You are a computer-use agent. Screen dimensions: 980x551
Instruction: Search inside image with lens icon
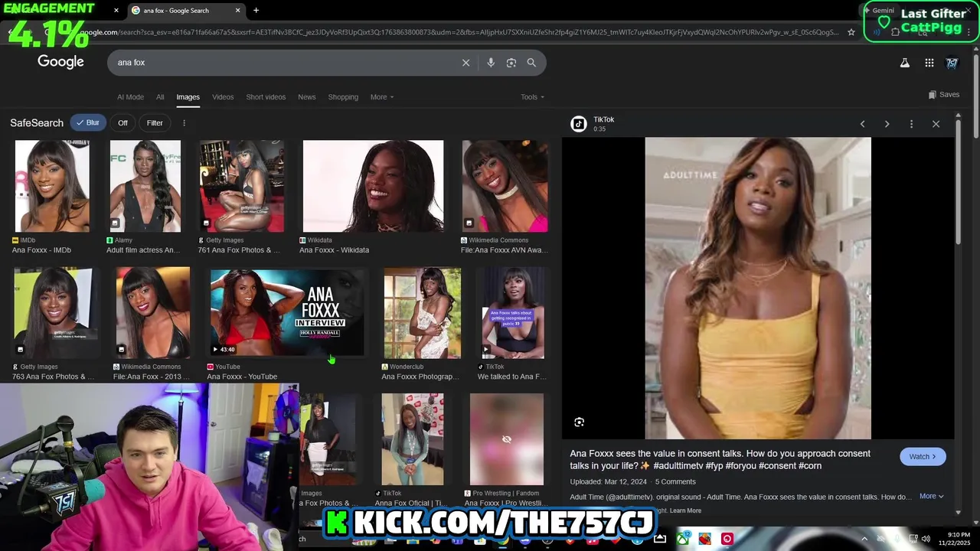pos(580,422)
